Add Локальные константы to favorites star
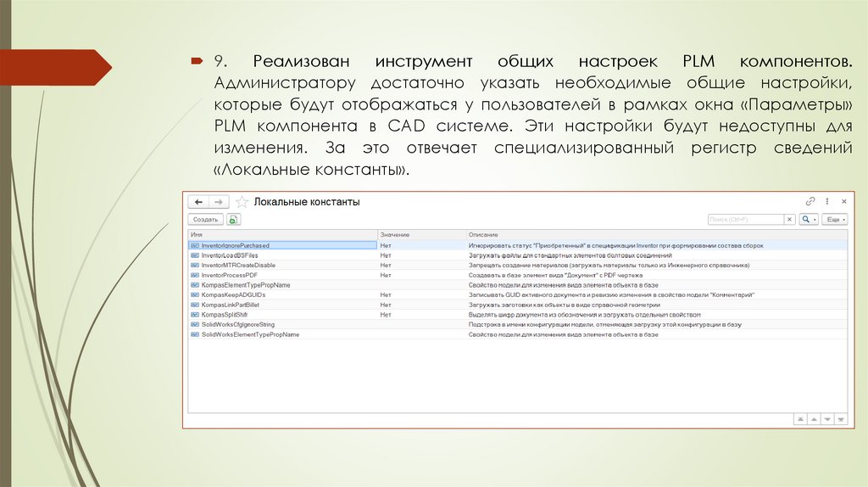This screenshot has height=487, width=868. [242, 202]
